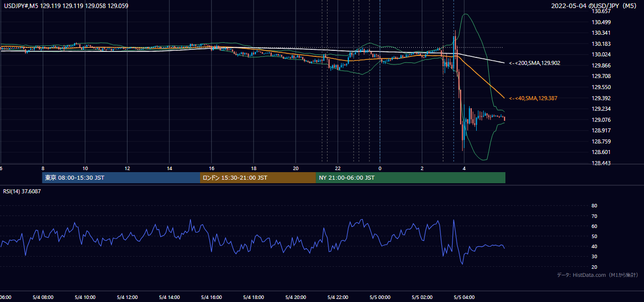Image resolution: width=644 pixels, height=302 pixels.
Task: Click price axis label 129.708
Action: pos(602,77)
